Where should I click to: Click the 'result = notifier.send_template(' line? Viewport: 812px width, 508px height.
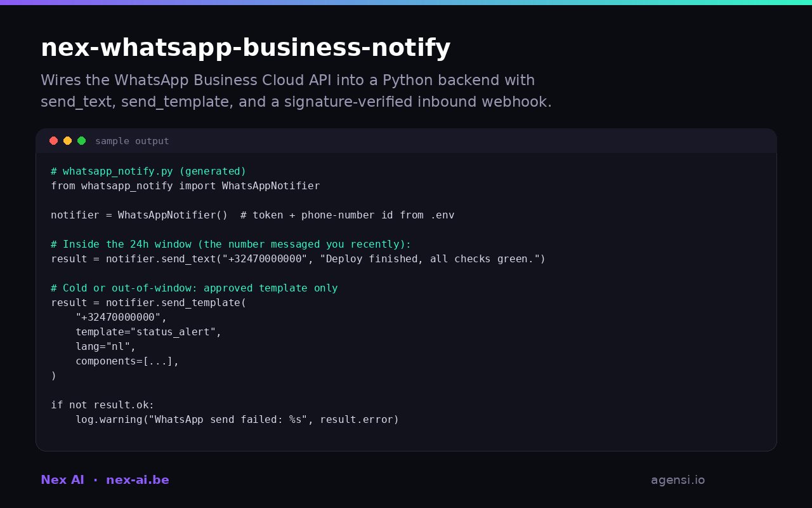click(x=148, y=303)
